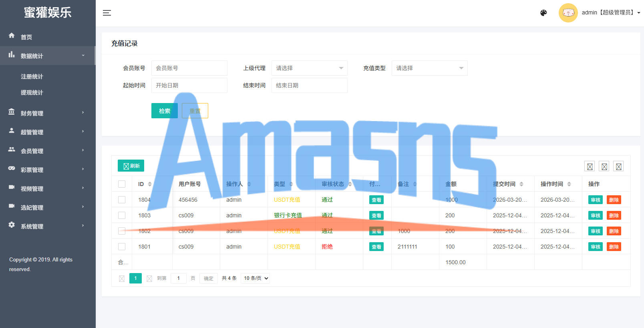Open the theme color palette icon
644x328 pixels.
543,13
